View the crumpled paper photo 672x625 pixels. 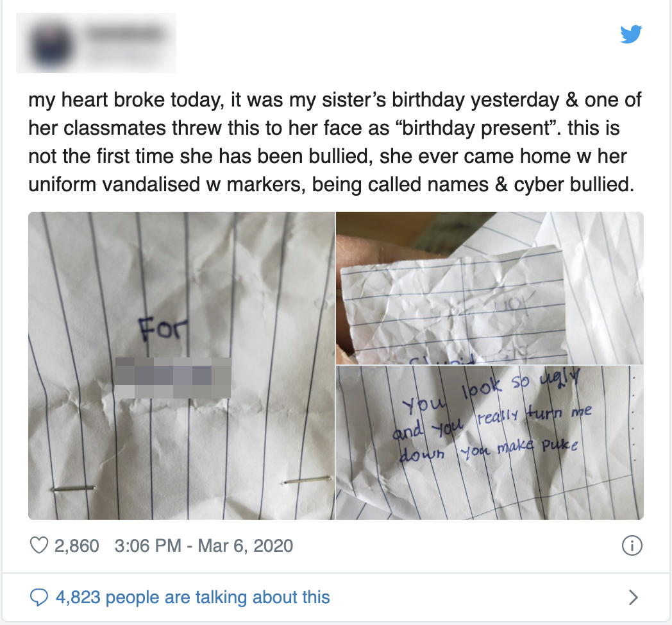489,288
